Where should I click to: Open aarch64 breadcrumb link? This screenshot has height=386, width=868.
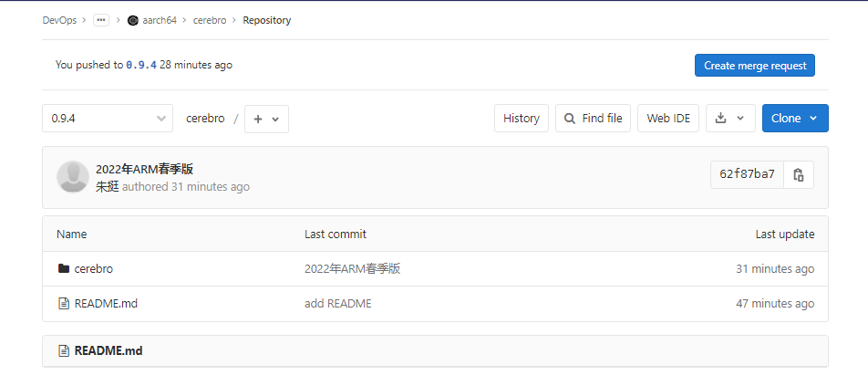click(x=160, y=20)
